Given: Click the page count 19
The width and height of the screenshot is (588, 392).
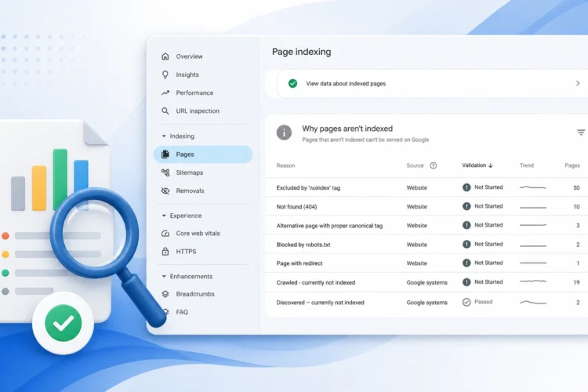Looking at the screenshot, I should click(576, 282).
